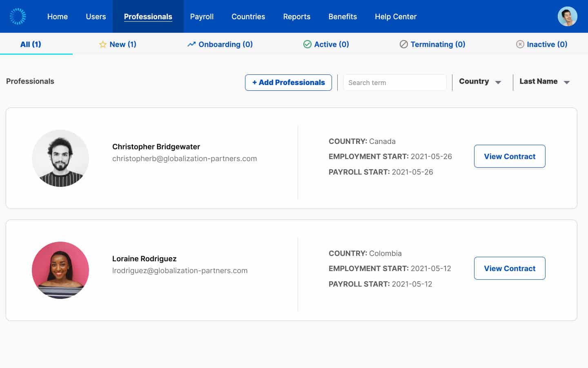Switch to the Payroll section
This screenshot has width=588, height=368.
pyautogui.click(x=202, y=16)
